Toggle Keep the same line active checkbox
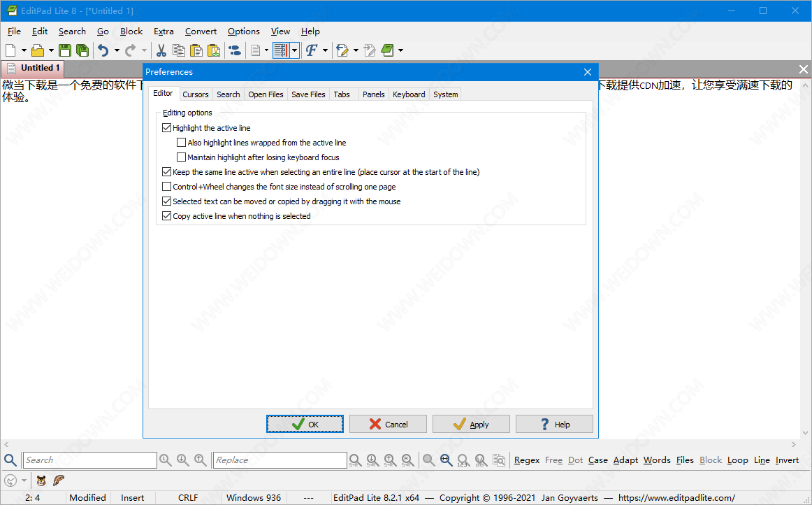Screen dimensions: 812x505 point(167,171)
